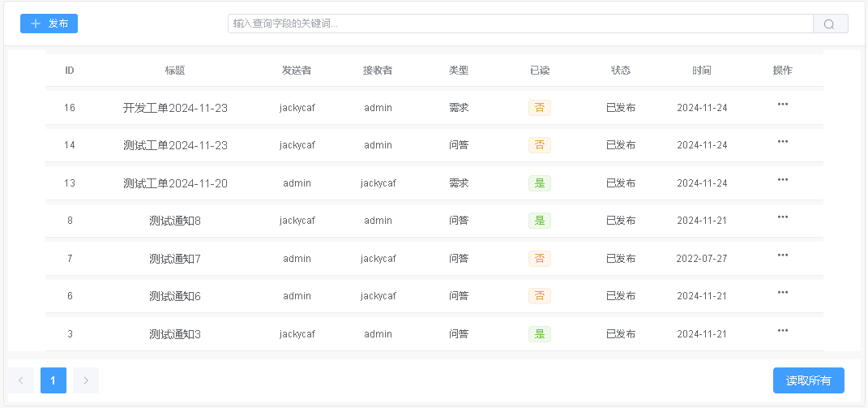The height and width of the screenshot is (408, 868).
Task: Select the 测试工单2024-11-20 title cell
Action: click(x=175, y=183)
